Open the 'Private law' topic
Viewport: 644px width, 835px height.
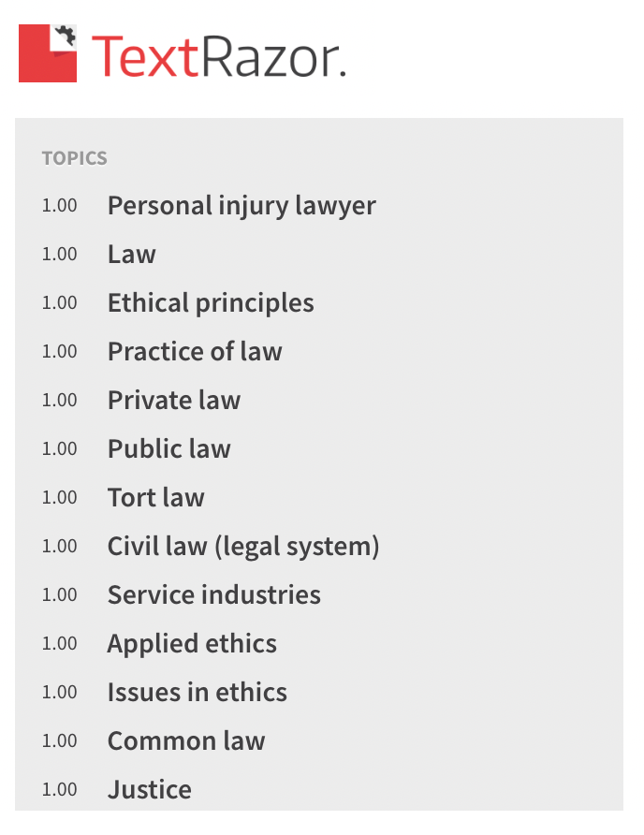click(x=173, y=400)
